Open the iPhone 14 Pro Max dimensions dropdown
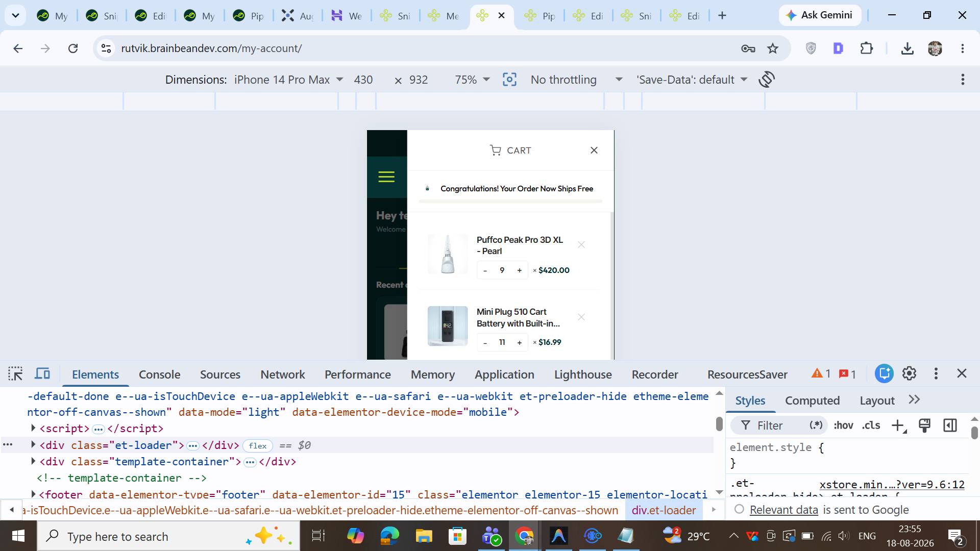Image resolution: width=980 pixels, height=551 pixels. click(288, 80)
